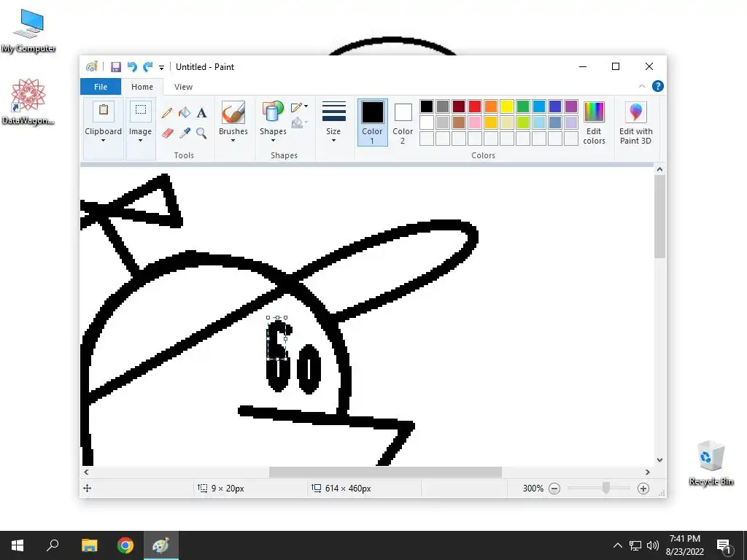The width and height of the screenshot is (747, 560).
Task: Click the volume speaker tray icon
Action: (653, 545)
